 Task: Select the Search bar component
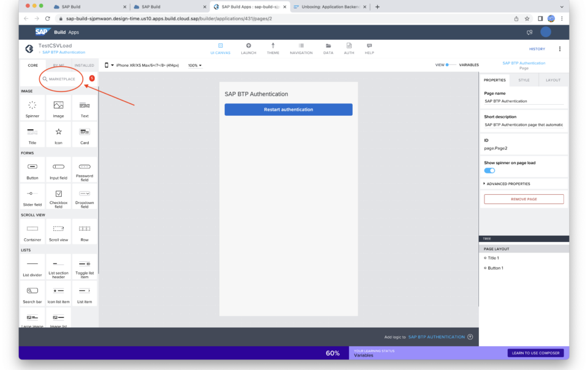tap(32, 294)
